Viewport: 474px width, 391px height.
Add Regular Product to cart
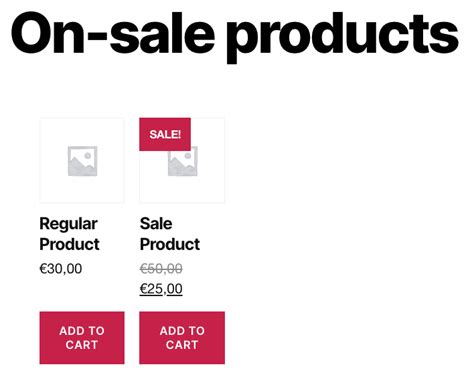(82, 338)
